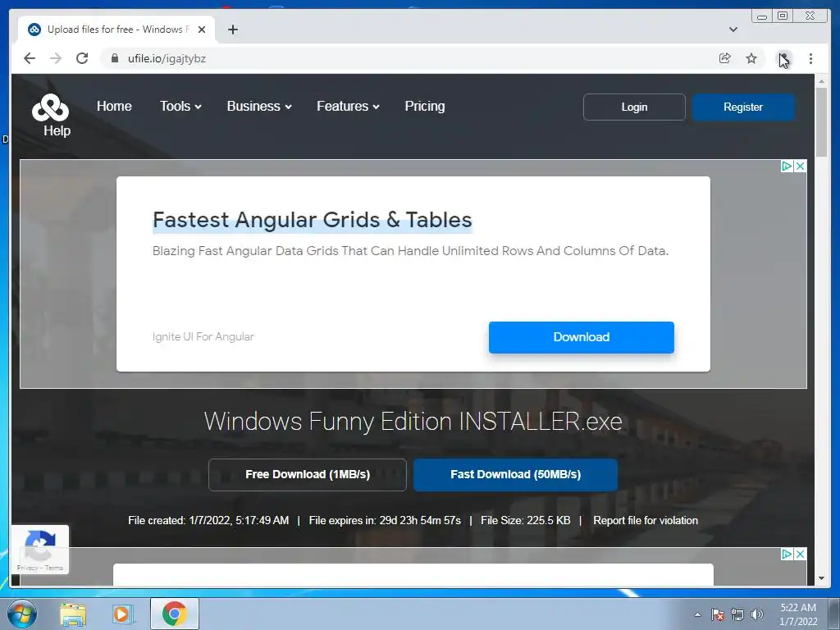Screen dimensions: 840x630
Task: Go back to the previous page
Action: pos(30,58)
